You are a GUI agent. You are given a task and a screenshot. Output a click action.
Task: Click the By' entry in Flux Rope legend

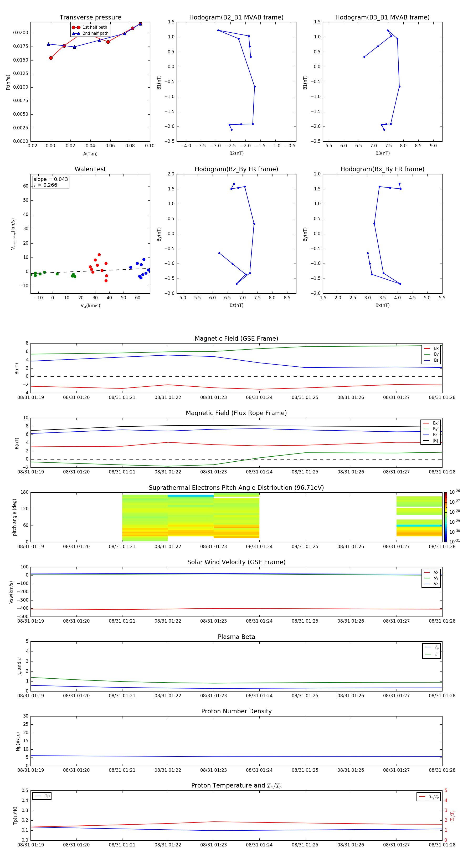[431, 429]
